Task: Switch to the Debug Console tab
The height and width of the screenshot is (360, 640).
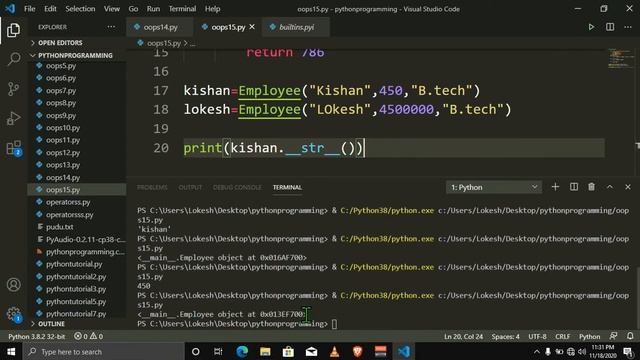Action: (x=237, y=187)
